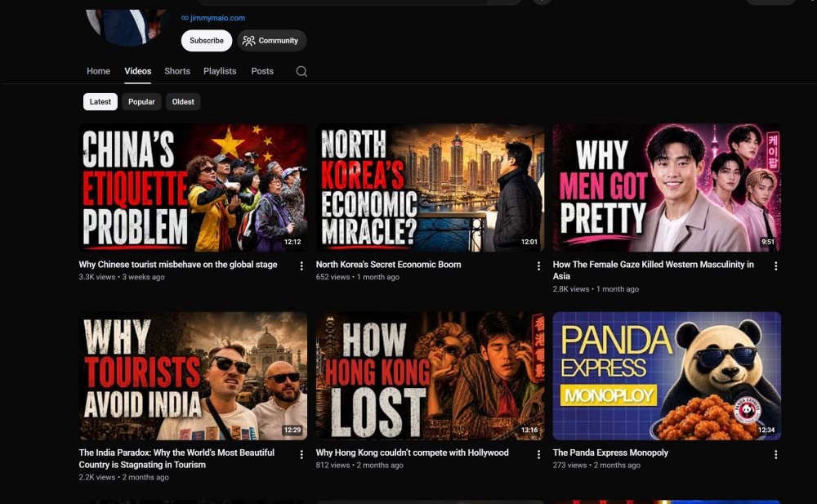
Task: Open options menu for North Korea video
Action: coord(538,265)
